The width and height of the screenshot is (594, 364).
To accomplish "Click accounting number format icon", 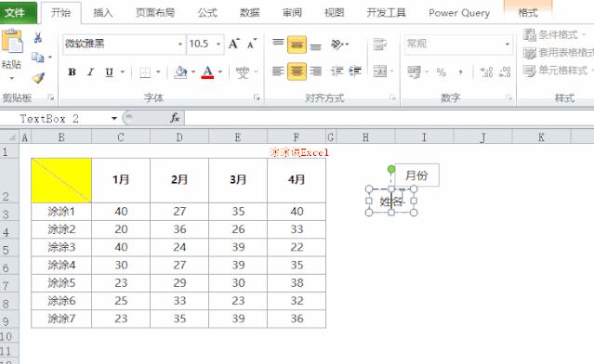I will (x=414, y=71).
